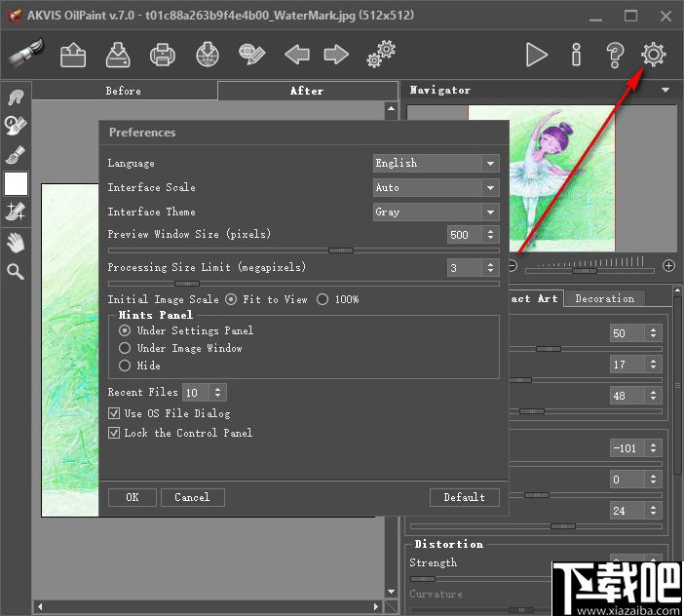Switch to the After tab

click(x=308, y=92)
